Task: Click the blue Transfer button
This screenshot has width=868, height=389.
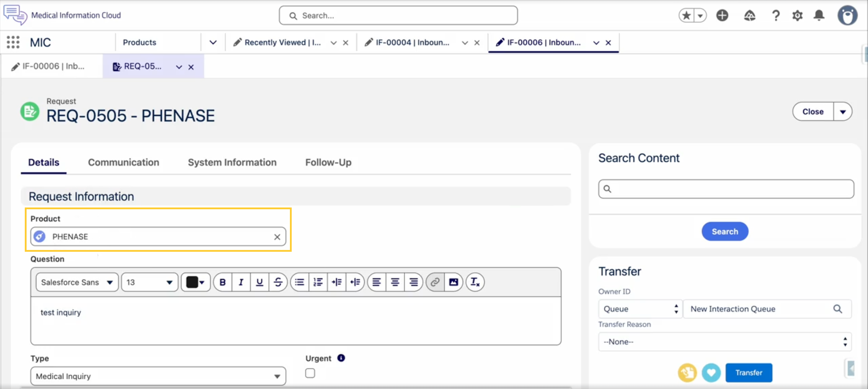Action: click(x=749, y=373)
